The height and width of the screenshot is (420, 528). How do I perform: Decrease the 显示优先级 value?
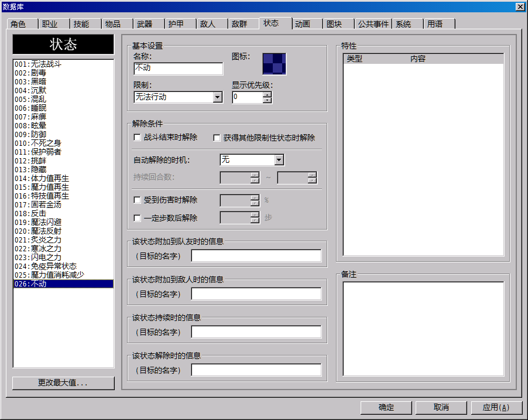(x=267, y=100)
